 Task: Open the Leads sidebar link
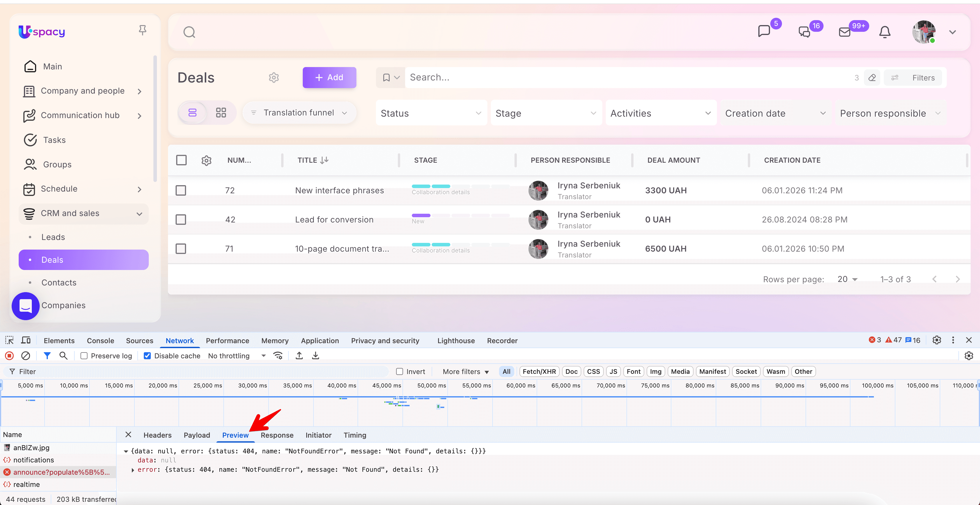[x=53, y=237]
